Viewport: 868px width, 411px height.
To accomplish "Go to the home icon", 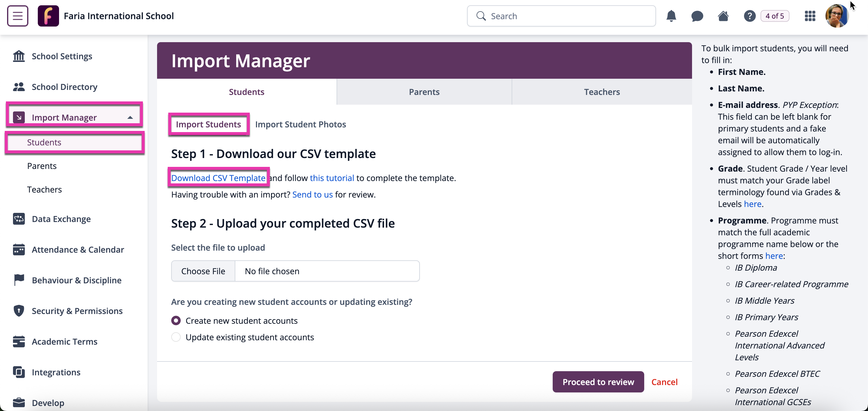I will [723, 16].
